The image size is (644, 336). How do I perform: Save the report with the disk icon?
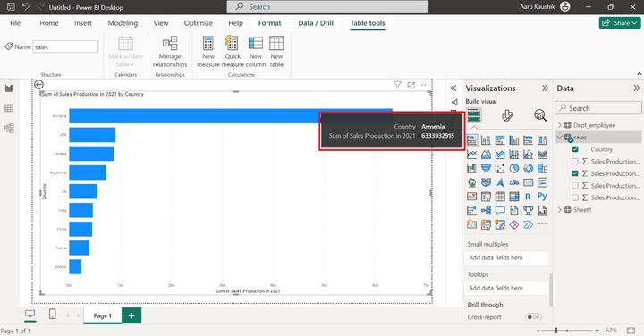click(11, 7)
